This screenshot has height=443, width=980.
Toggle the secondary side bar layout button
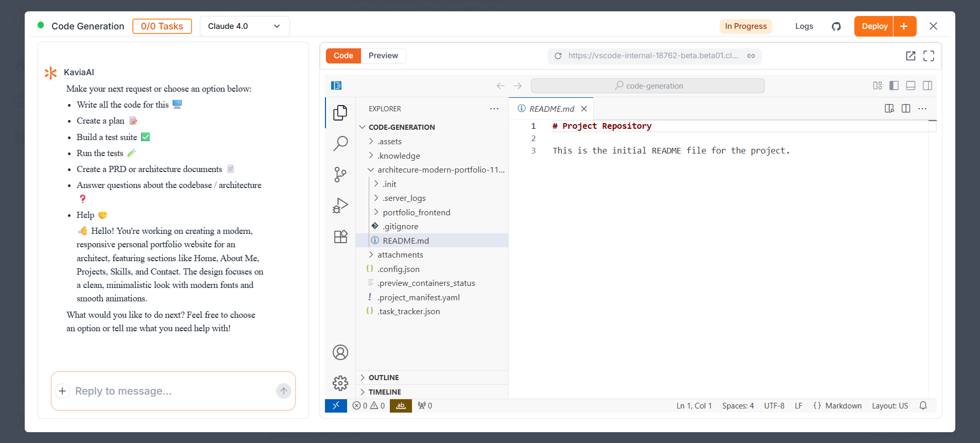click(x=927, y=86)
